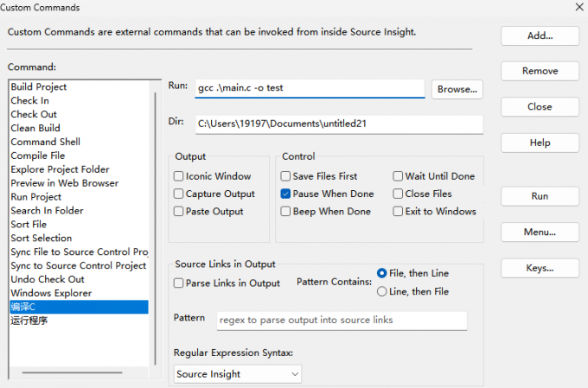The width and height of the screenshot is (588, 388).
Task: Select Build Project in command list
Action: 39,86
